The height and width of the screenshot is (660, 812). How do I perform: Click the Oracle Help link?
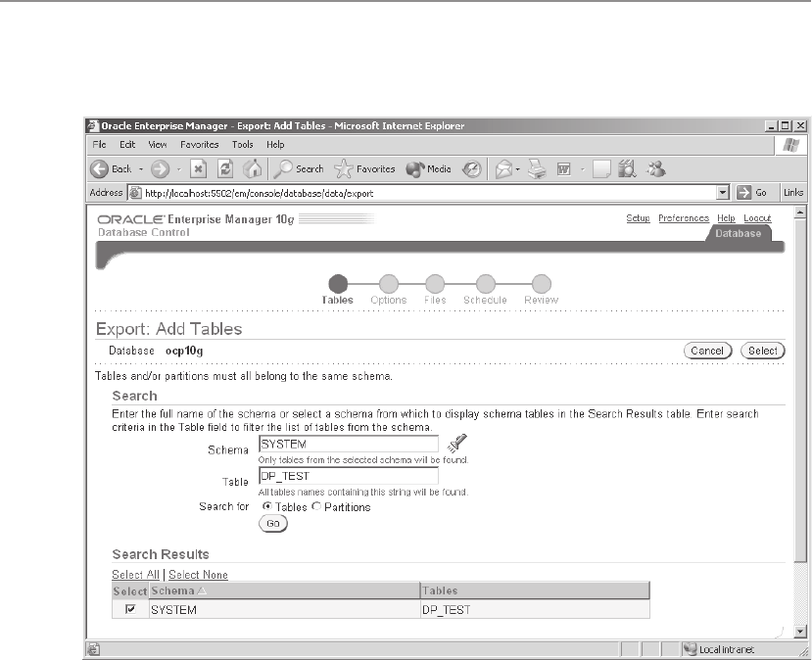pos(726,218)
